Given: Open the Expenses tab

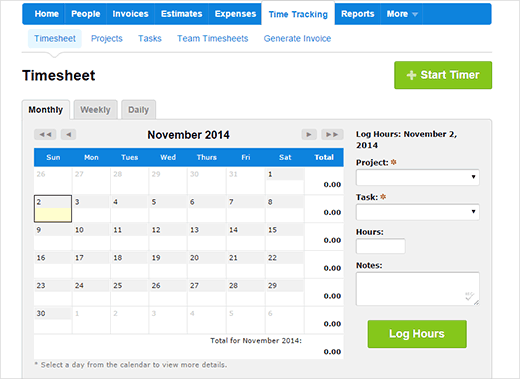Looking at the screenshot, I should (235, 14).
